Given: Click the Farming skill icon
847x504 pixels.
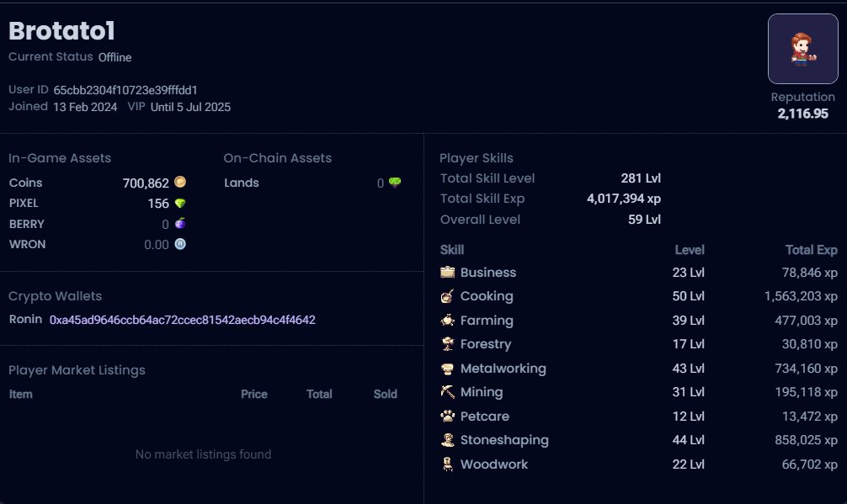Looking at the screenshot, I should (447, 320).
